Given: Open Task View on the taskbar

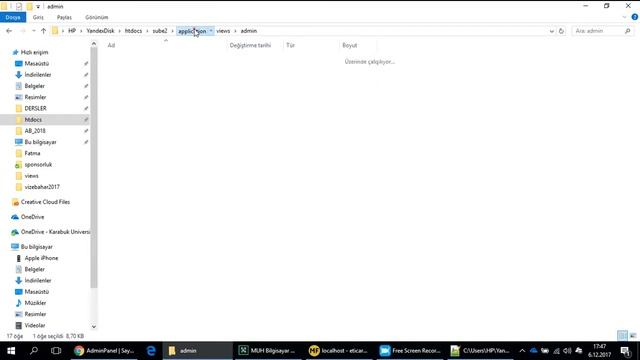Looking at the screenshot, I should pos(56,351).
